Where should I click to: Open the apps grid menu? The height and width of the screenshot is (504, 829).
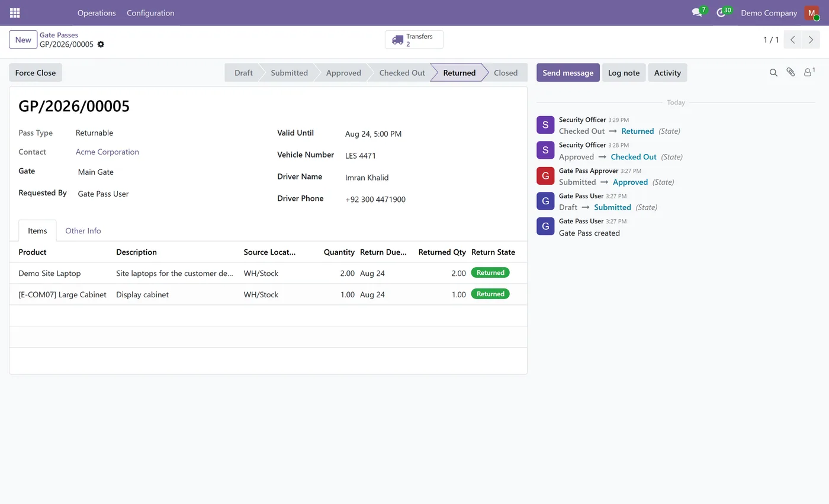[x=15, y=12]
